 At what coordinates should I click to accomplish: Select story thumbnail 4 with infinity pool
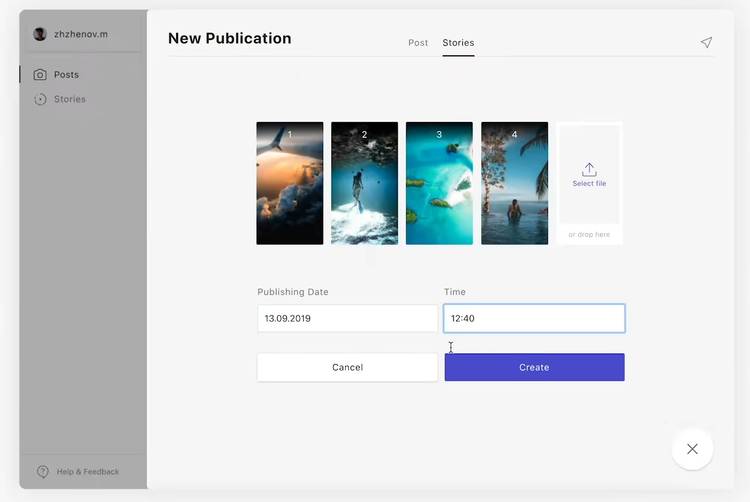[x=515, y=183]
